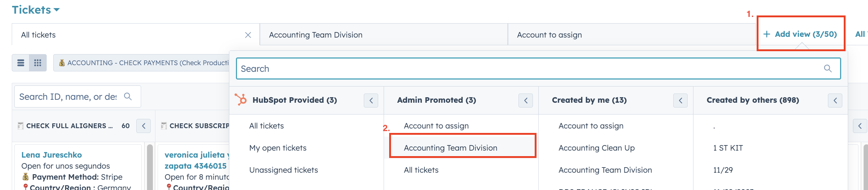Image resolution: width=868 pixels, height=190 pixels.
Task: Click the ticket search magnifier icon
Action: click(x=128, y=96)
